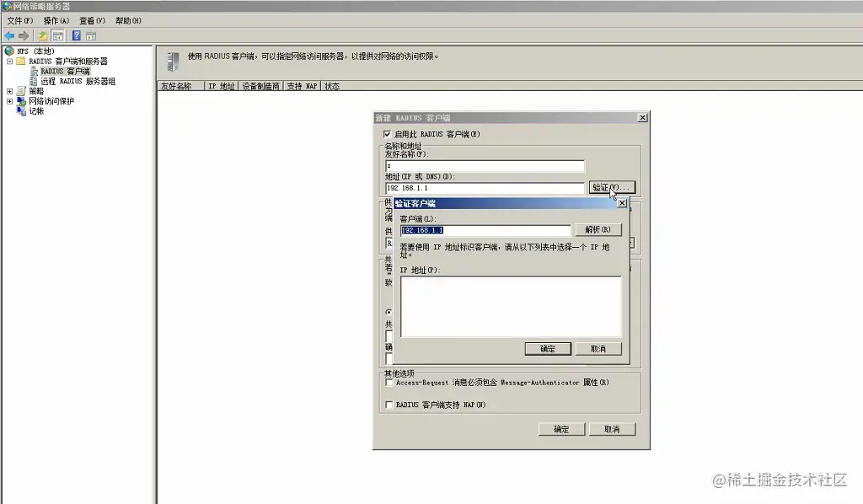
Task: Sort by the 支持 NAP column header
Action: (303, 86)
